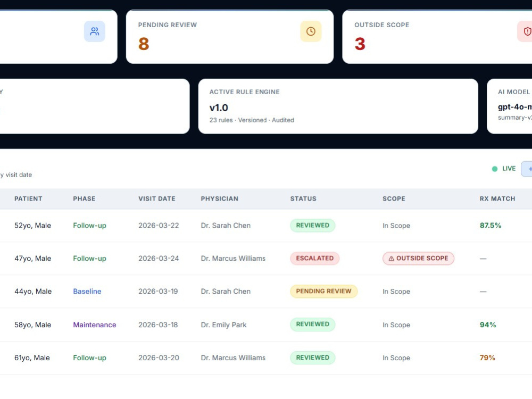The image size is (532, 399).
Task: Open the Outside Scope card
Action: (x=437, y=37)
